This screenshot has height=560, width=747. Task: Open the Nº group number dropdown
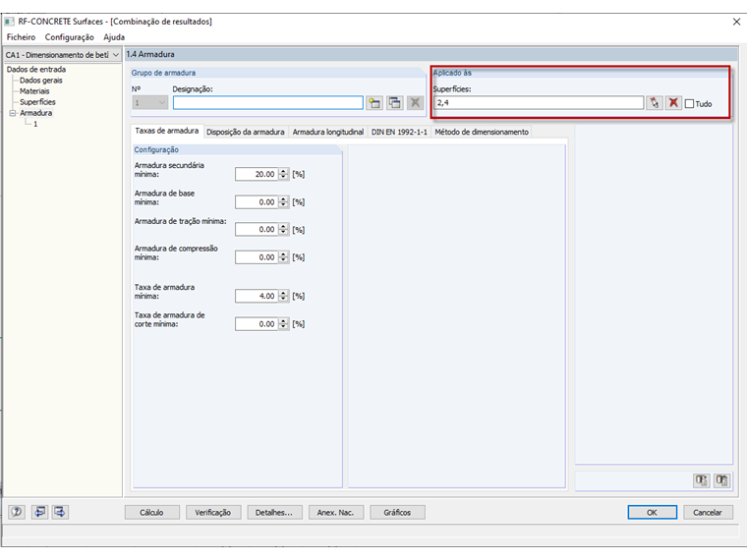pyautogui.click(x=162, y=103)
